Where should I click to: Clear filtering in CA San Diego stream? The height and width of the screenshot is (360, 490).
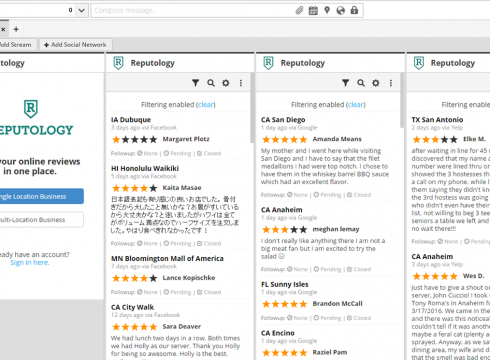tap(356, 105)
